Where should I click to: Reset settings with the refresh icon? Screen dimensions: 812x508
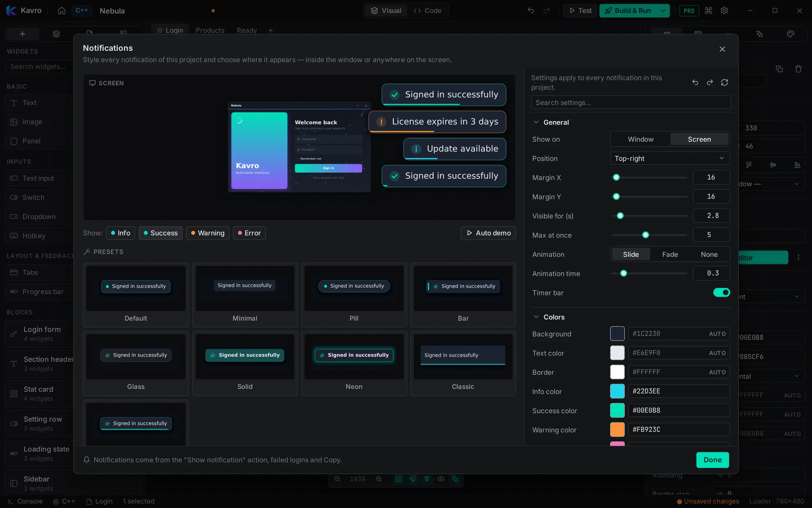point(724,82)
